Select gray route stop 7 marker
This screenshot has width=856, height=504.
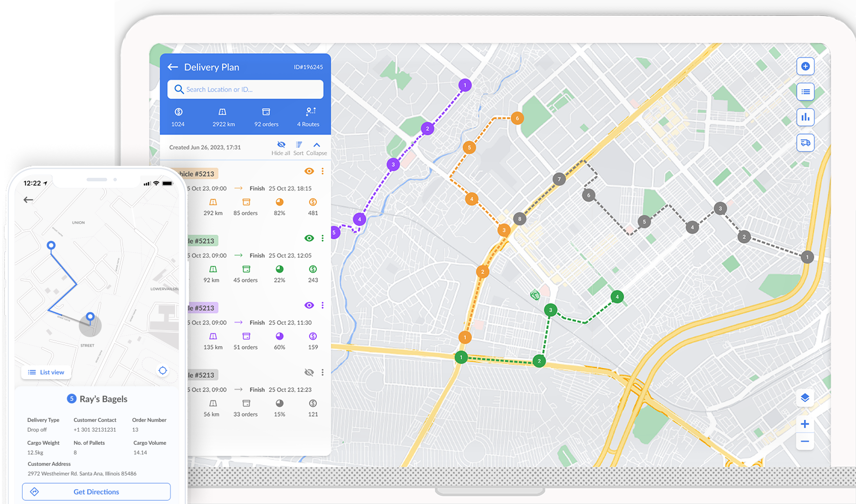[559, 179]
